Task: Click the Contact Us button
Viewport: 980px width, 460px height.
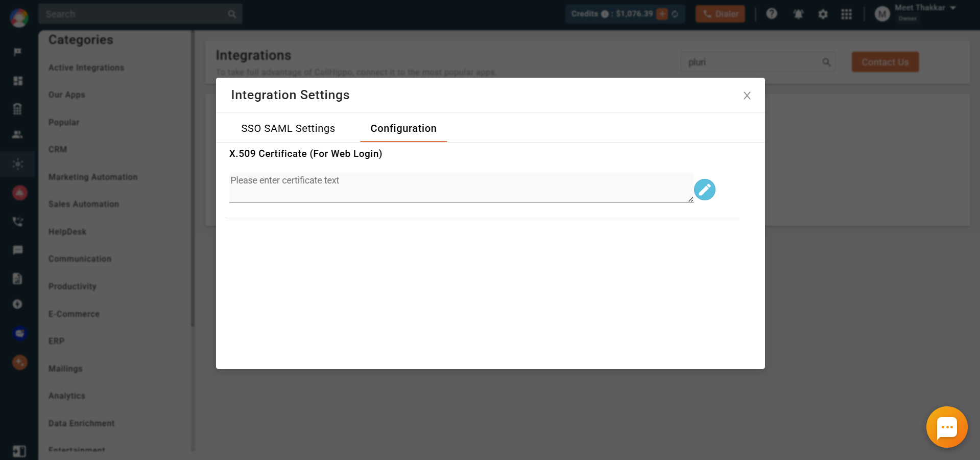Action: pyautogui.click(x=885, y=62)
